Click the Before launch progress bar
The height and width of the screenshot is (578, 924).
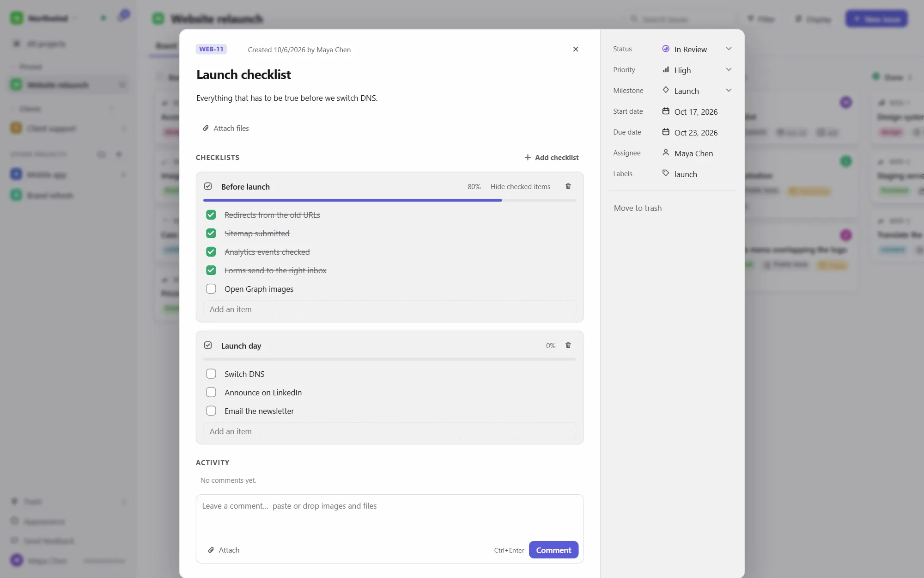(389, 200)
